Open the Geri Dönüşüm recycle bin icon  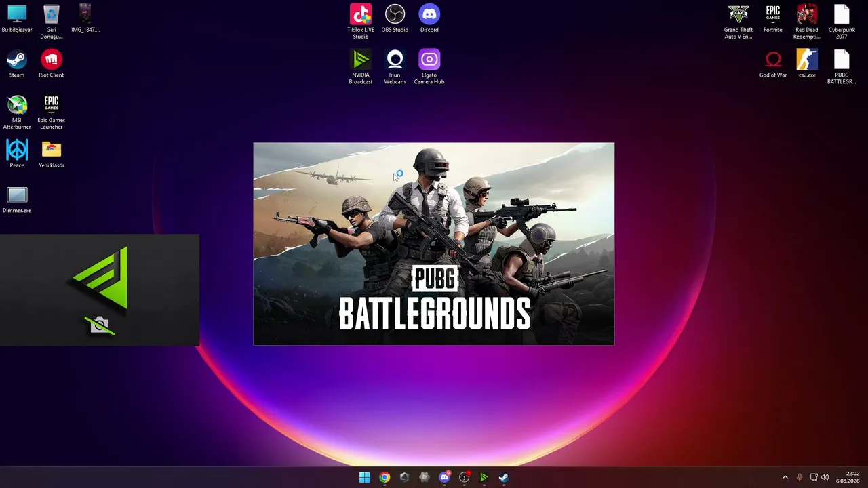(x=51, y=22)
